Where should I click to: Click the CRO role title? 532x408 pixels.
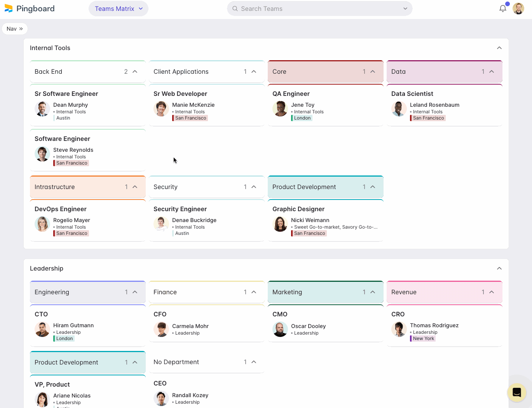click(x=398, y=314)
